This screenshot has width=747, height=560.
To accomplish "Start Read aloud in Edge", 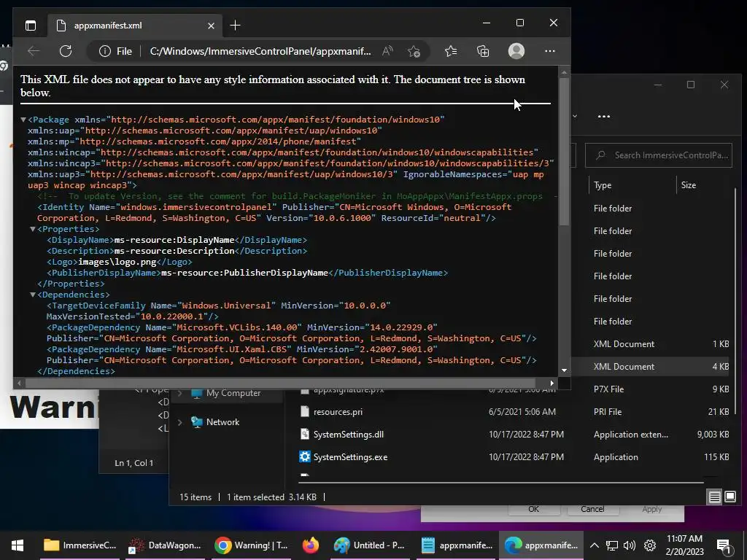I will [x=388, y=51].
